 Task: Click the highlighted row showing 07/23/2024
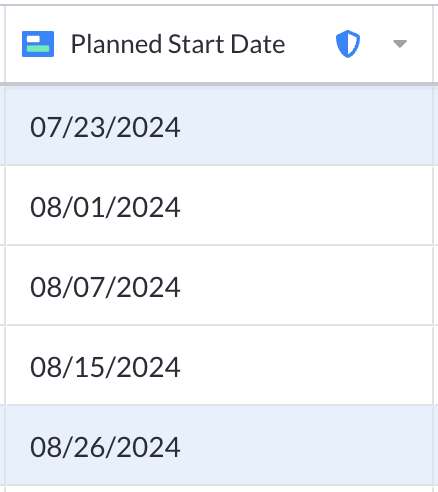click(x=219, y=127)
